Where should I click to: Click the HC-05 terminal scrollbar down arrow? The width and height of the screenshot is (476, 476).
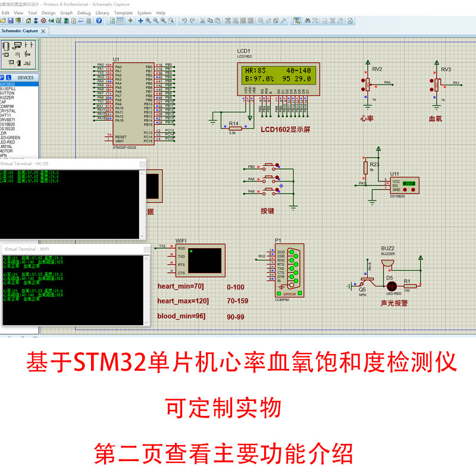tap(142, 236)
